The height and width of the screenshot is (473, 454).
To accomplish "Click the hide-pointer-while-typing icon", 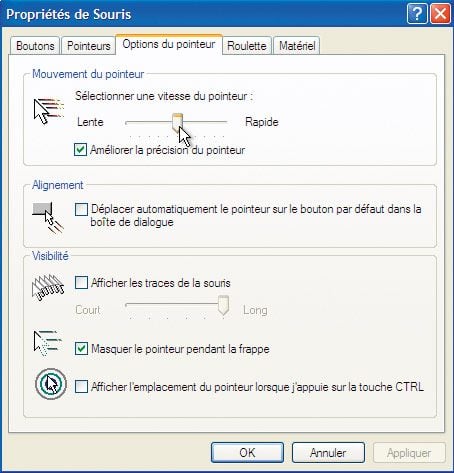I will click(48, 343).
